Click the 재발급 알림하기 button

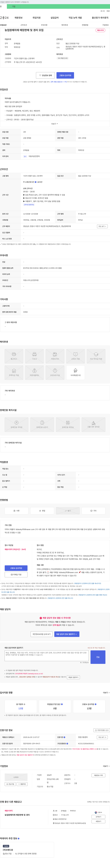pos(73,677)
